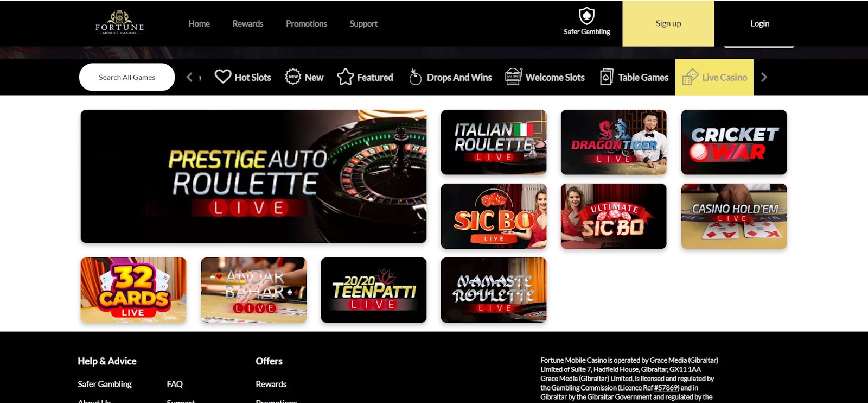The height and width of the screenshot is (403, 868).
Task: Go to the Promotions menu item
Action: [306, 24]
